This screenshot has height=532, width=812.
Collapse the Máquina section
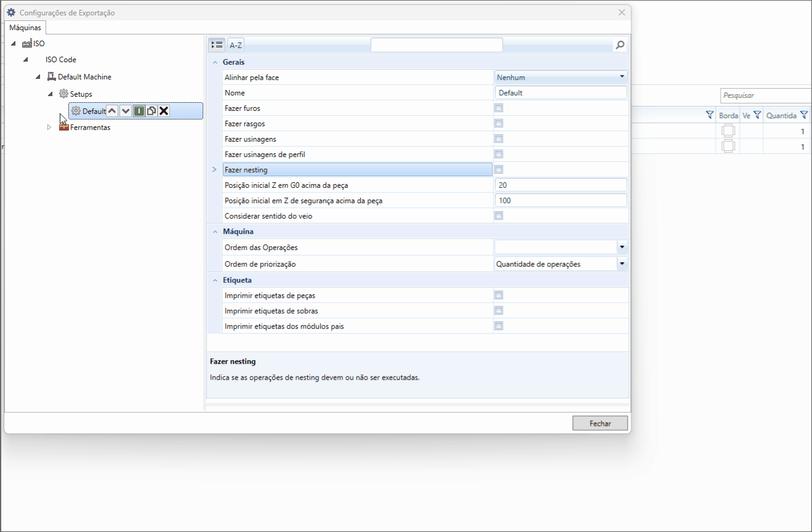(215, 232)
